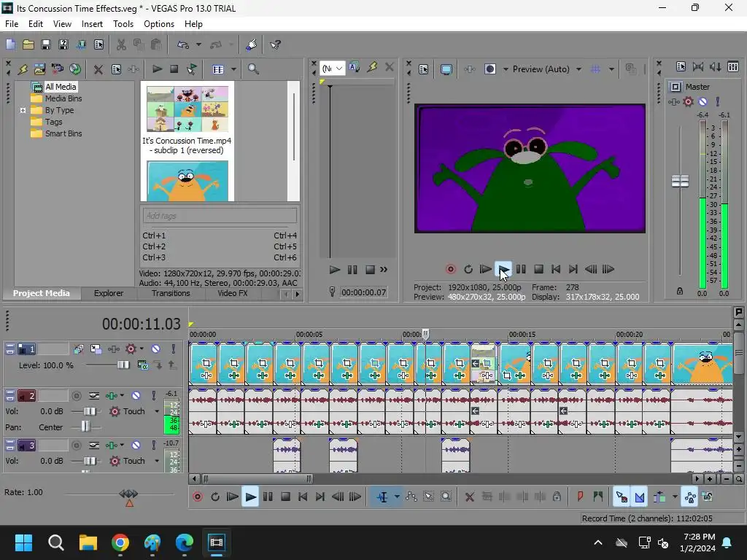Click the Cut scissors icon in toolbar
747x560 pixels.
coord(122,44)
